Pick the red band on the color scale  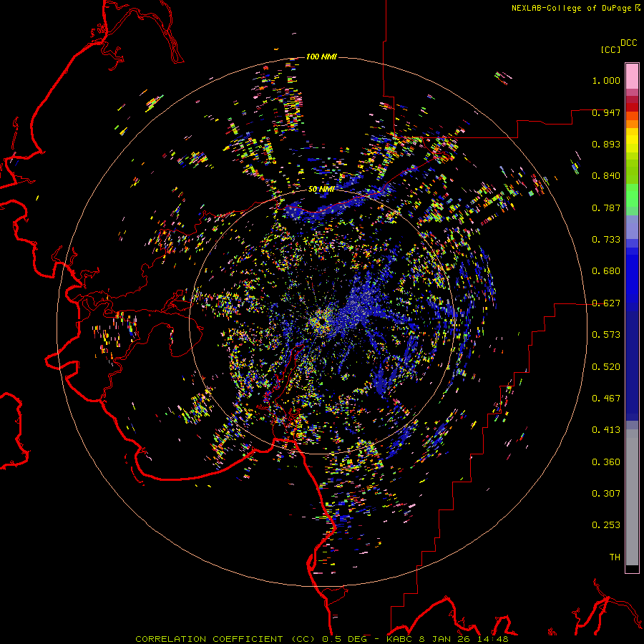(x=632, y=107)
